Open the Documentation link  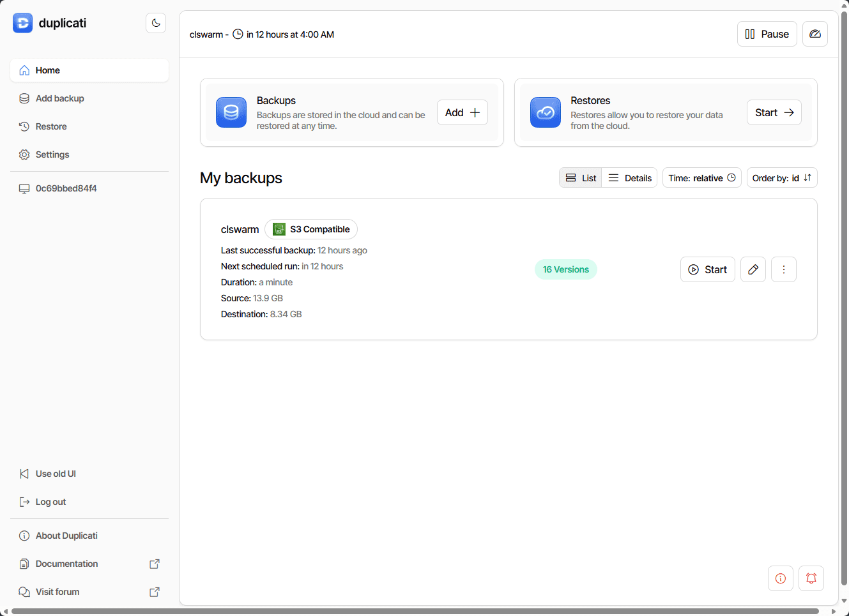click(89, 564)
